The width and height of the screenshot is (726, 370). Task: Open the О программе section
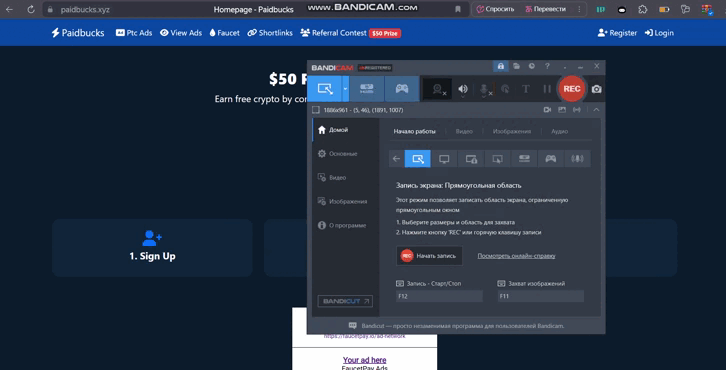tap(345, 226)
